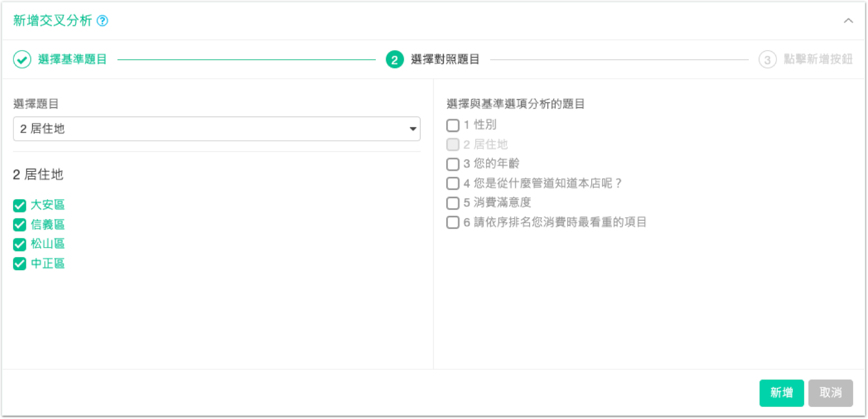Check the 5 消費滿意度 checkbox
The height and width of the screenshot is (419, 868).
(453, 203)
